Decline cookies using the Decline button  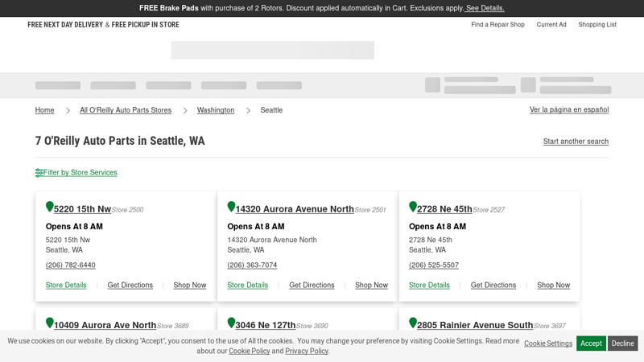pyautogui.click(x=622, y=343)
